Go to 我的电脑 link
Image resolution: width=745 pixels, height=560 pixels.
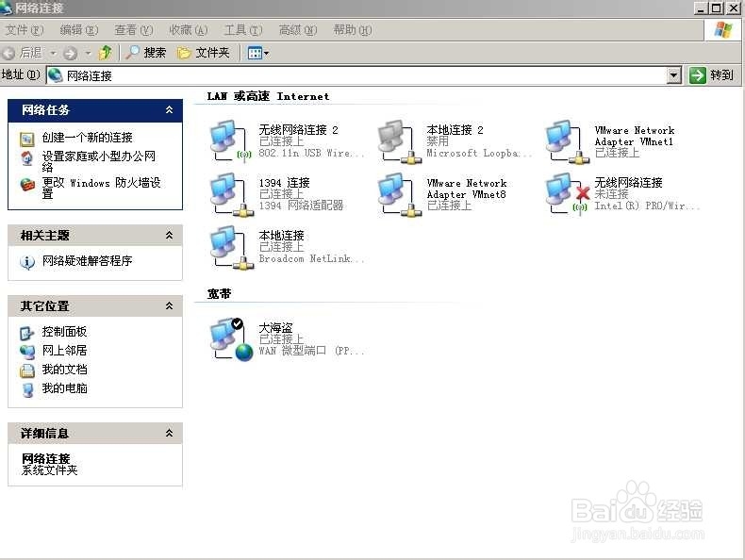pyautogui.click(x=64, y=388)
